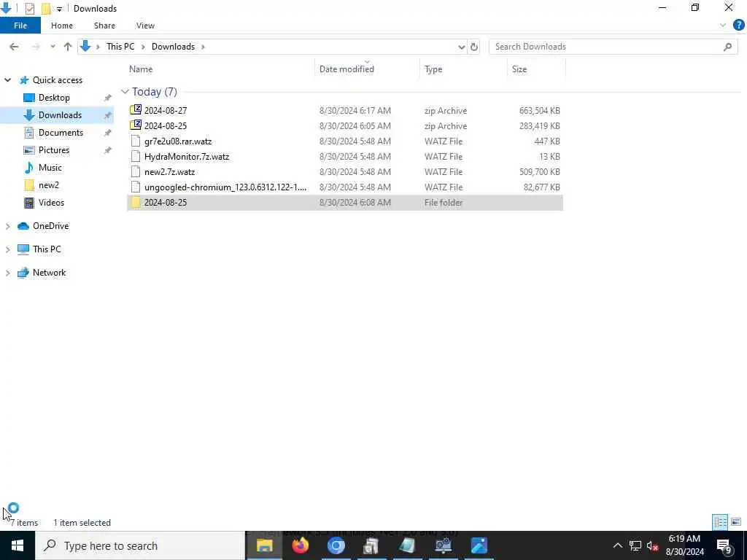Image resolution: width=747 pixels, height=560 pixels.
Task: Switch to Details view layout button
Action: [720, 522]
